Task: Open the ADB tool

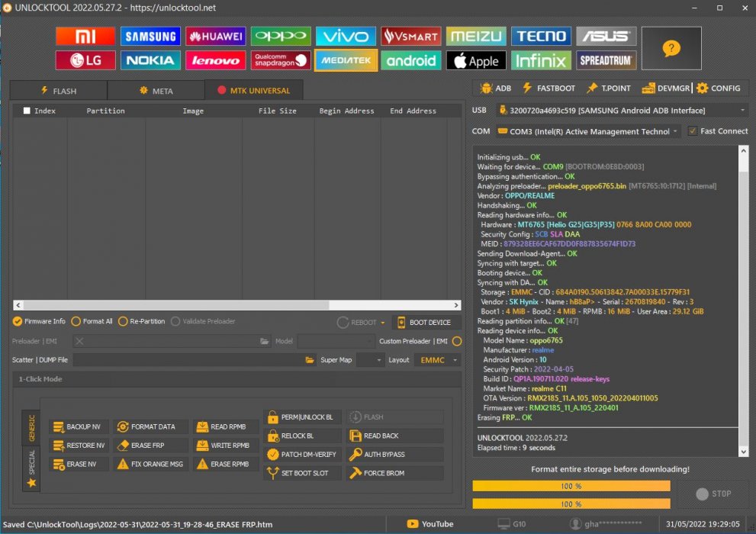Action: 496,88
